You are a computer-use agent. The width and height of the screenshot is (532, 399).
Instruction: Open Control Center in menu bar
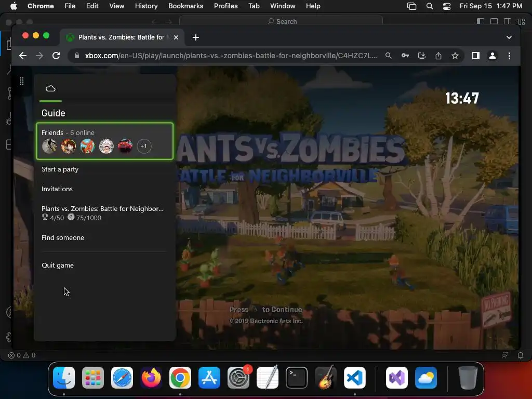coord(447,6)
